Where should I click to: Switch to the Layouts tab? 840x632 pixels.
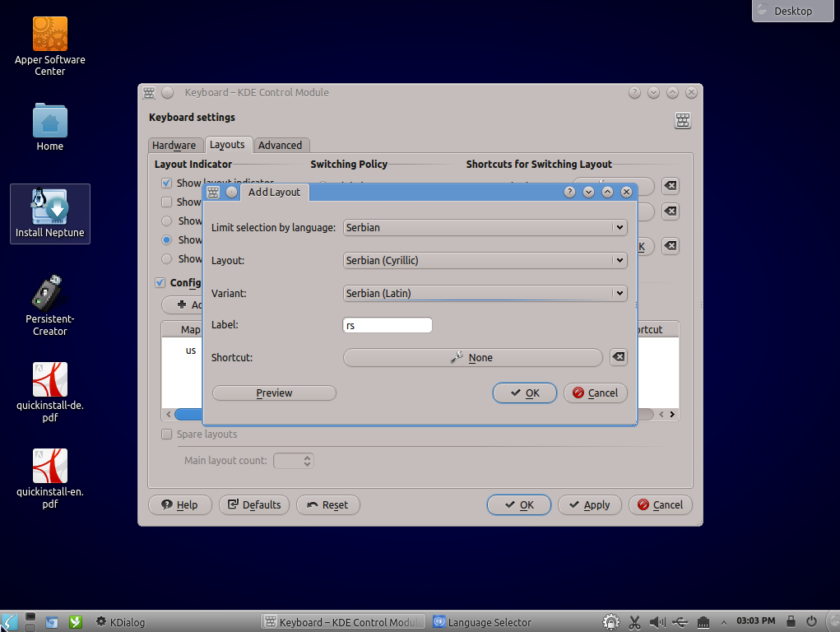coord(227,144)
